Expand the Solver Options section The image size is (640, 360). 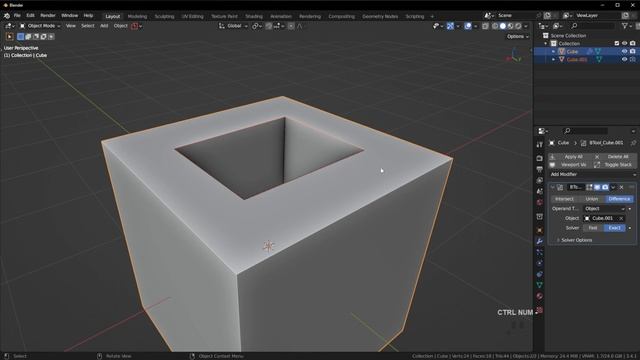pos(576,240)
